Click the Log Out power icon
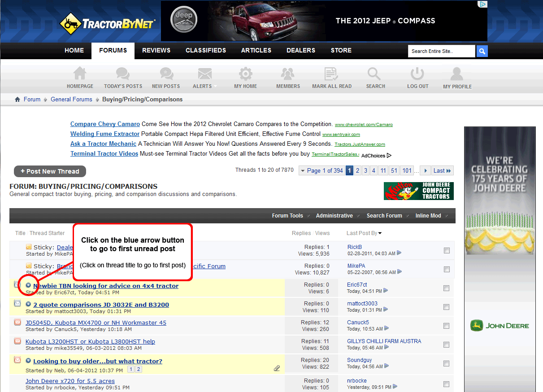This screenshot has height=392, width=543. (417, 74)
